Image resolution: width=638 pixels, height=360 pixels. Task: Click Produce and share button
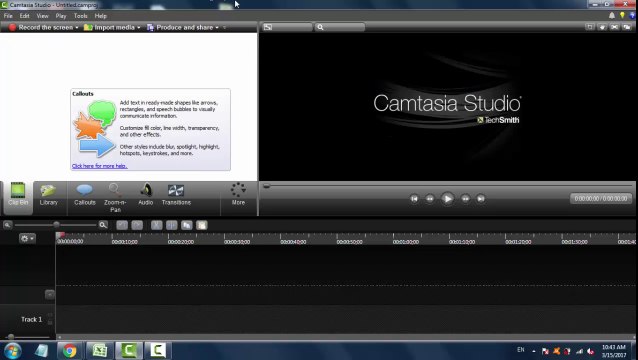[180, 27]
